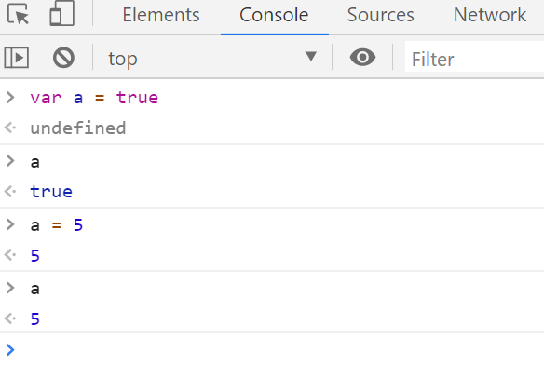Screen dimensions: 544x392
Task: Show the console sidebar panel icon
Action: (17, 58)
